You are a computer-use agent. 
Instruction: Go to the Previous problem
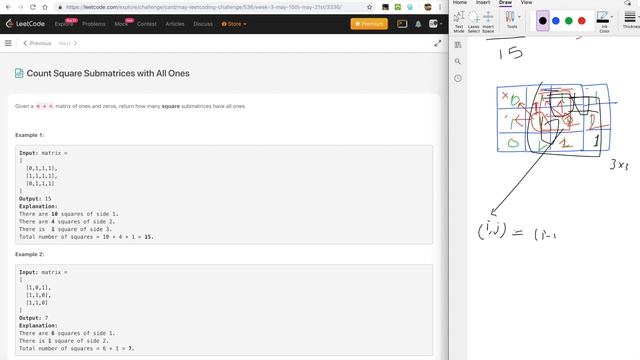click(x=37, y=43)
